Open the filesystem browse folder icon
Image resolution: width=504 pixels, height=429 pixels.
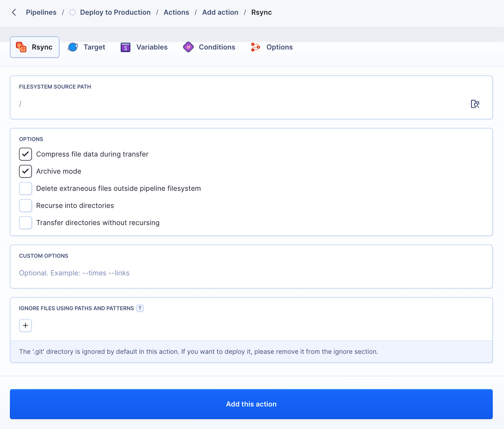pyautogui.click(x=475, y=104)
